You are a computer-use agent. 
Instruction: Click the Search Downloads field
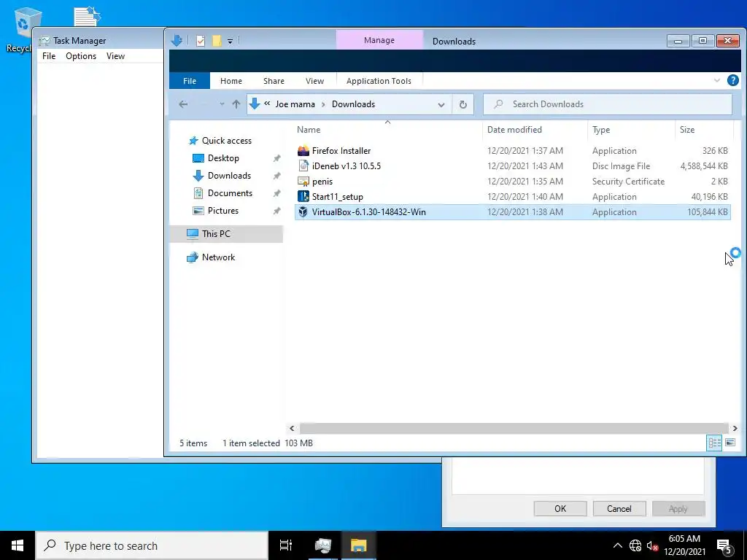click(x=608, y=104)
